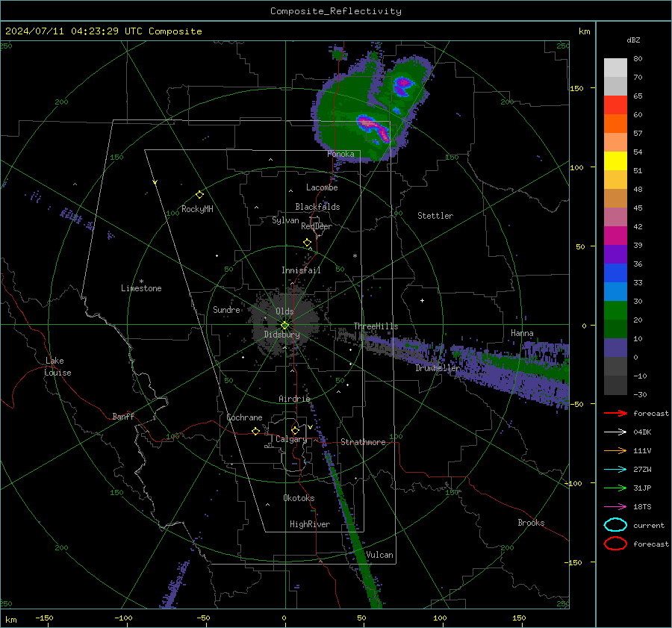Click the orange 111V arrow icon
Image resolution: width=672 pixels, height=628 pixels.
(x=615, y=450)
